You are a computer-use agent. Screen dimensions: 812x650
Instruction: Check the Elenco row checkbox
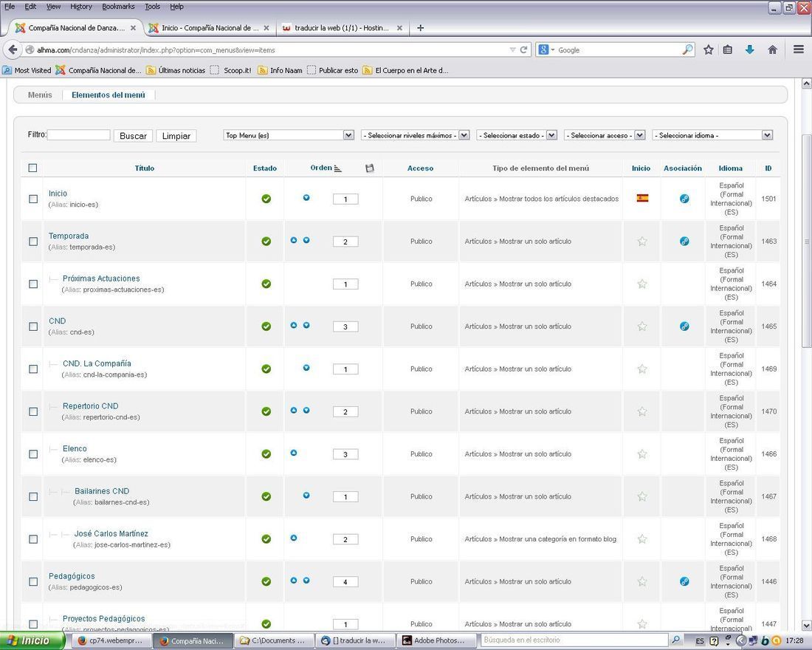[33, 454]
